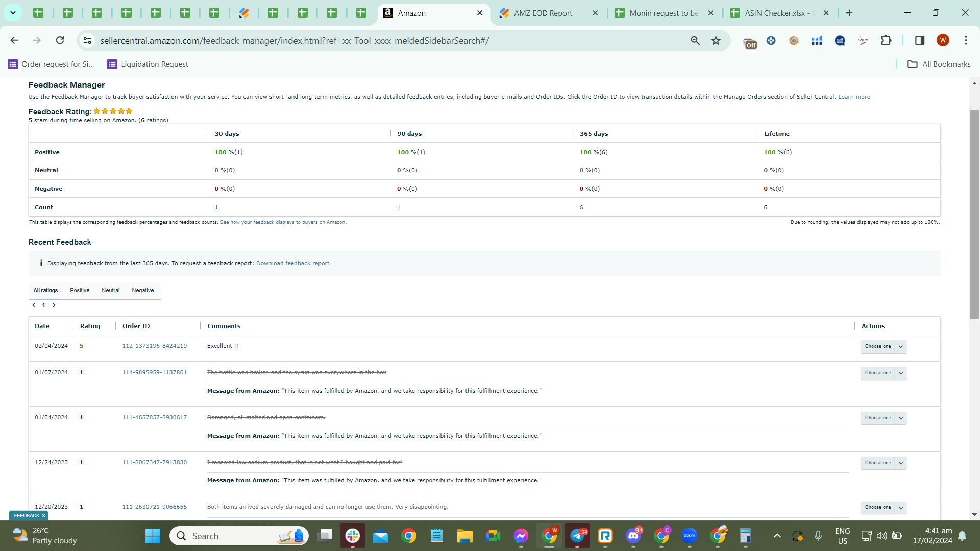Click the page vertical scrollbar thumb

974,214
